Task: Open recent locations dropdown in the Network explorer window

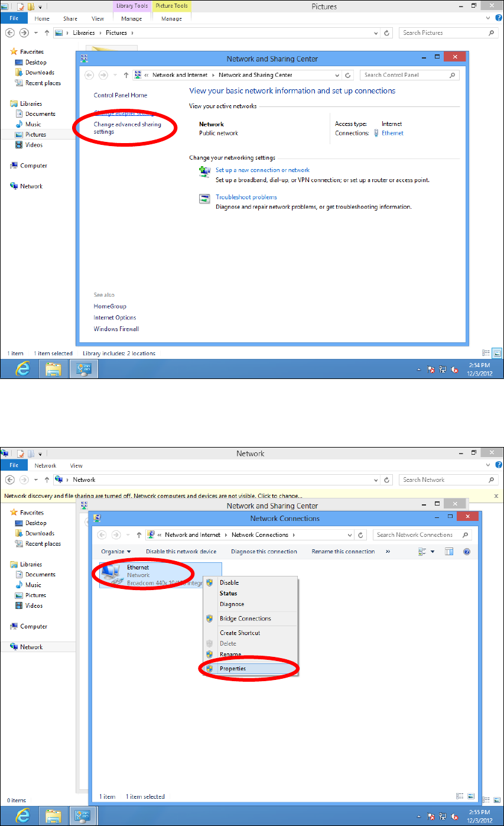Action: tap(37, 480)
